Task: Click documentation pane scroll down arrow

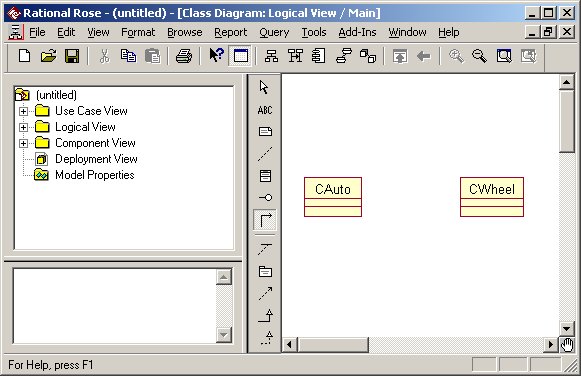Action: tap(223, 335)
